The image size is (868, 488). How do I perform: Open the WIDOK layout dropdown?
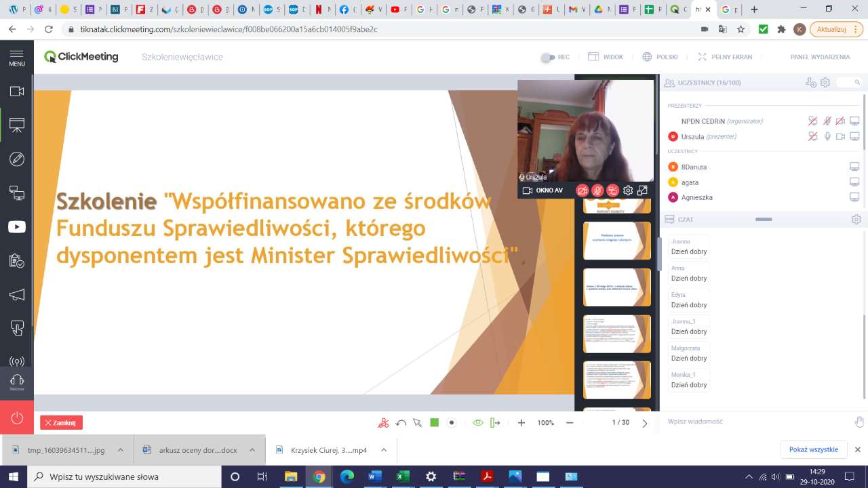point(606,57)
